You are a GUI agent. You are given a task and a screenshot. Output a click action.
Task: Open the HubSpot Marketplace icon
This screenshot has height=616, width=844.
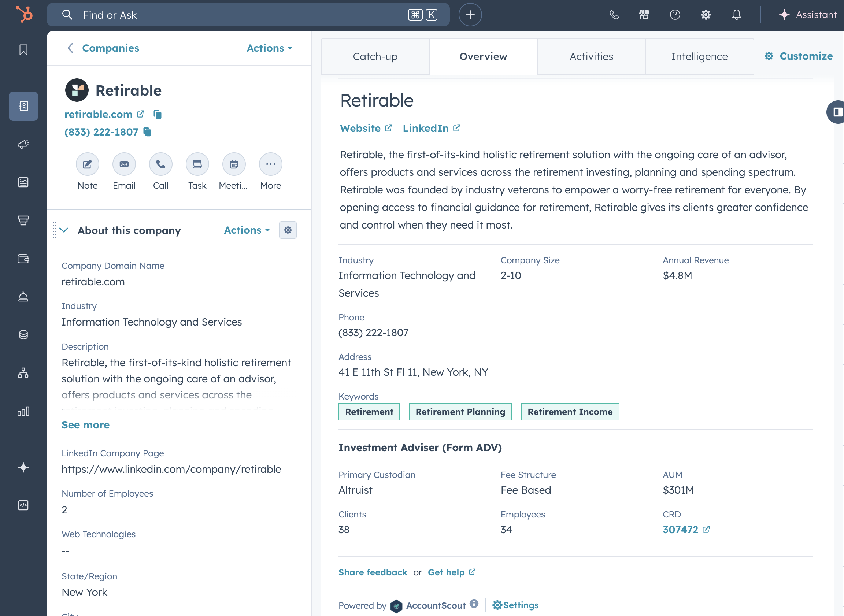click(644, 15)
